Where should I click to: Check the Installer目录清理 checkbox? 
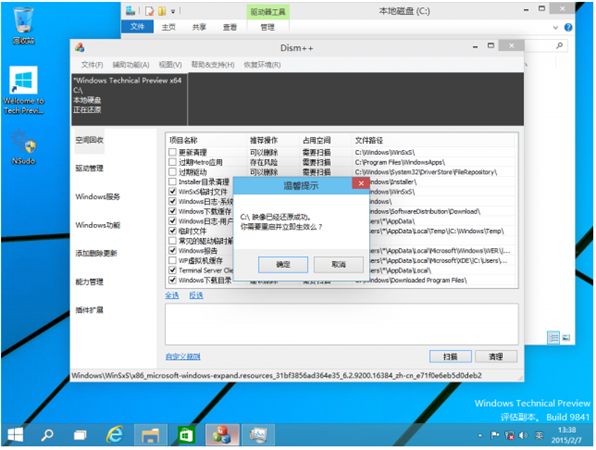point(172,182)
